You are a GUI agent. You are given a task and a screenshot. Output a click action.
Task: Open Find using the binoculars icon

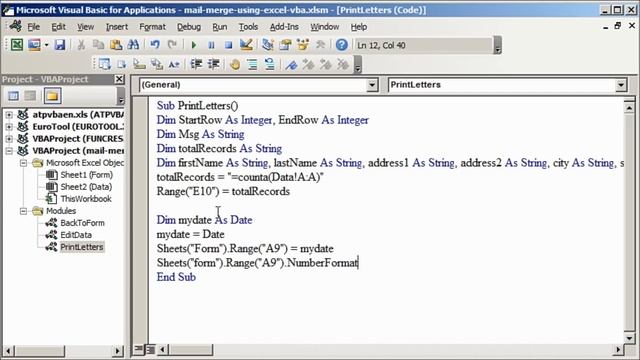pos(133,44)
